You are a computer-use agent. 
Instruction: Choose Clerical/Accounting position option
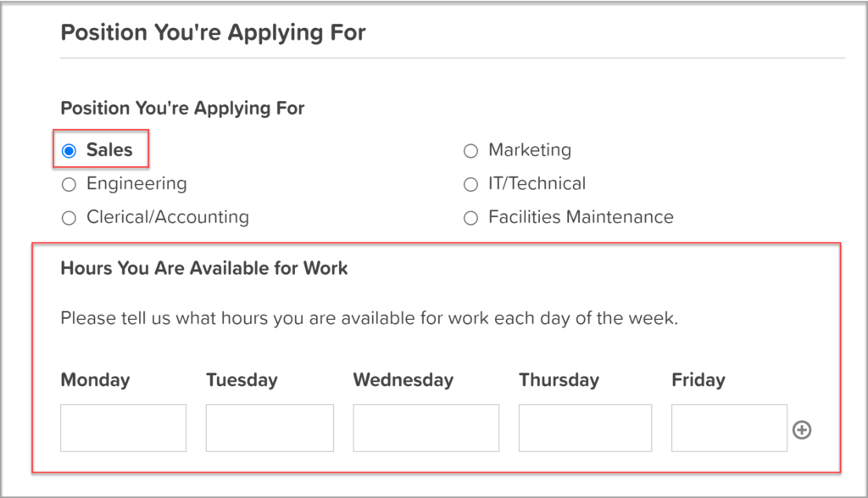coord(70,218)
